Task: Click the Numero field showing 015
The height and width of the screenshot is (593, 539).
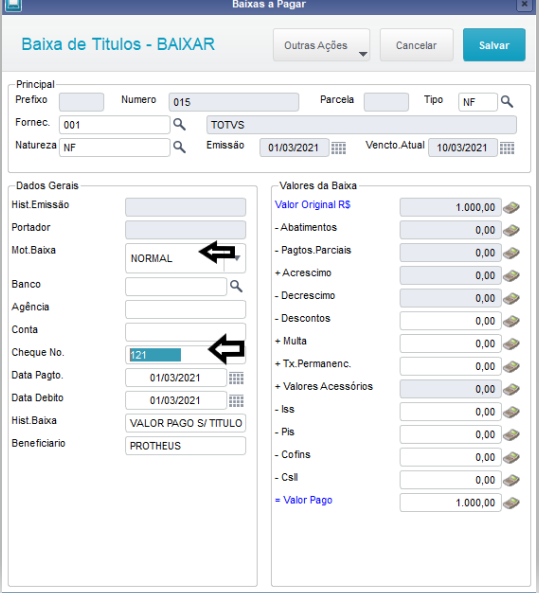Action: point(234,102)
